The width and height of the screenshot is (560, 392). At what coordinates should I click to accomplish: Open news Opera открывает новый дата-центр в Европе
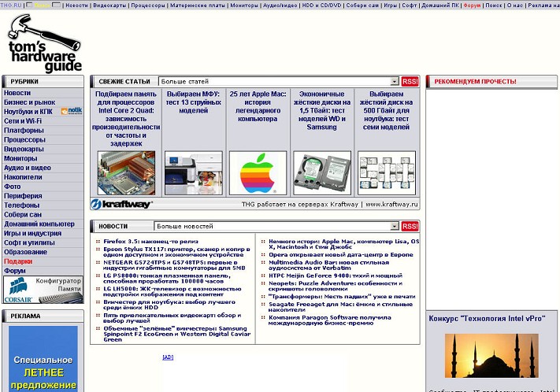point(341,254)
